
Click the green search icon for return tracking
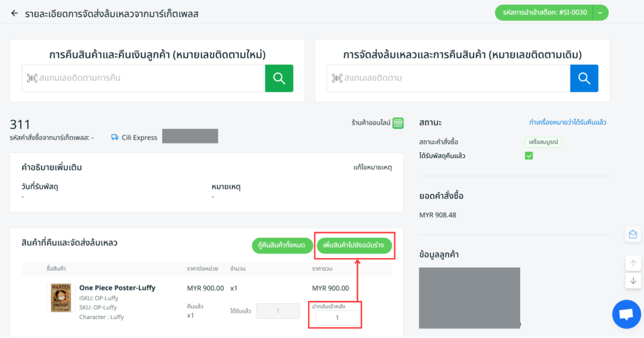(x=279, y=79)
